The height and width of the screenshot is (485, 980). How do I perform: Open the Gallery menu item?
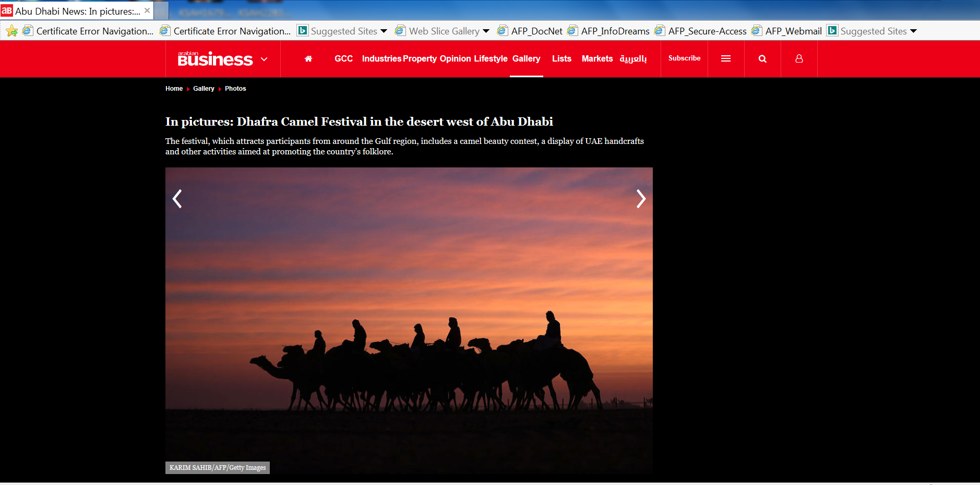click(526, 59)
